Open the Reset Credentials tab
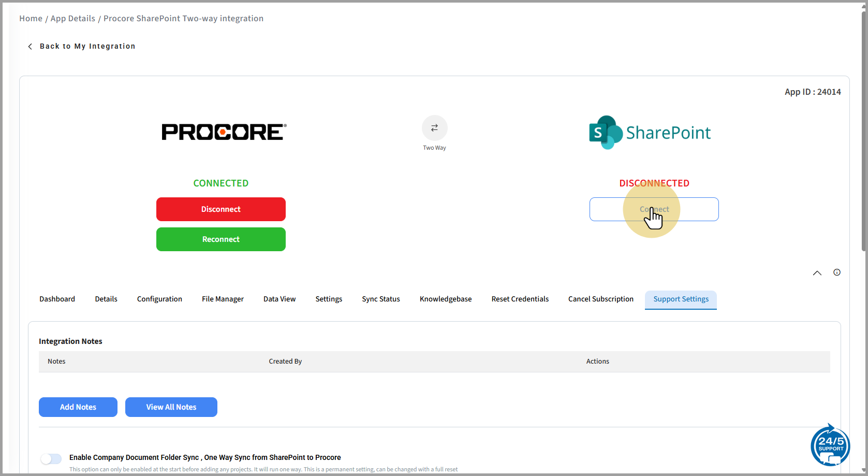868x476 pixels. point(520,299)
